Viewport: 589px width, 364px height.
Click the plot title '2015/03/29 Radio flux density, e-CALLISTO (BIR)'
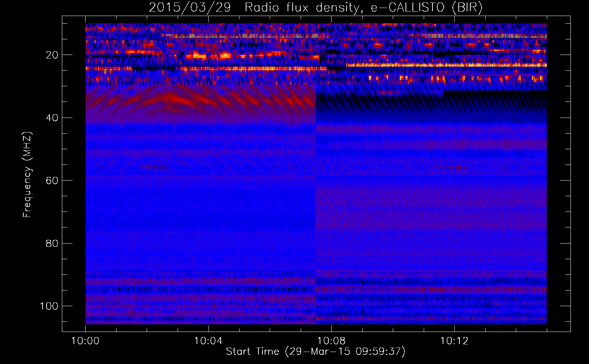(x=316, y=7)
